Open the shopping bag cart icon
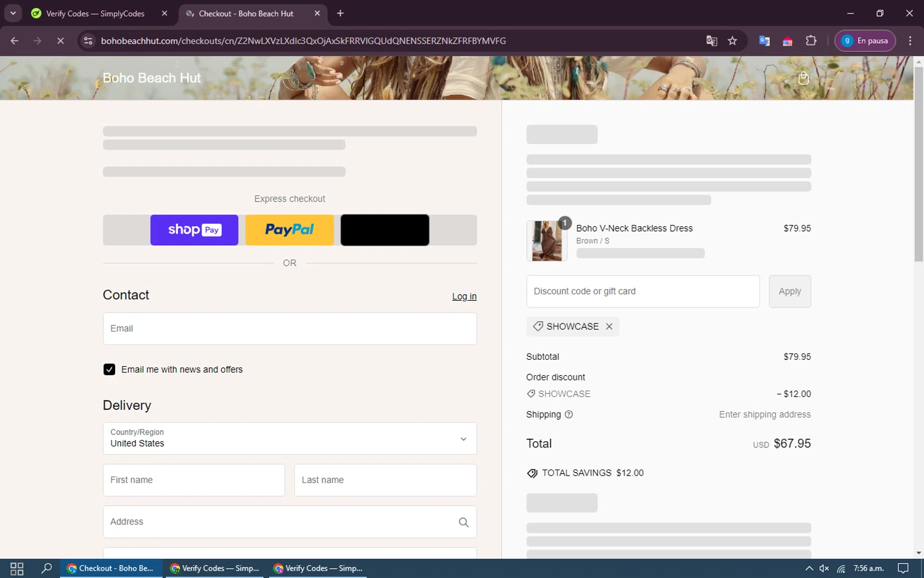 (803, 78)
